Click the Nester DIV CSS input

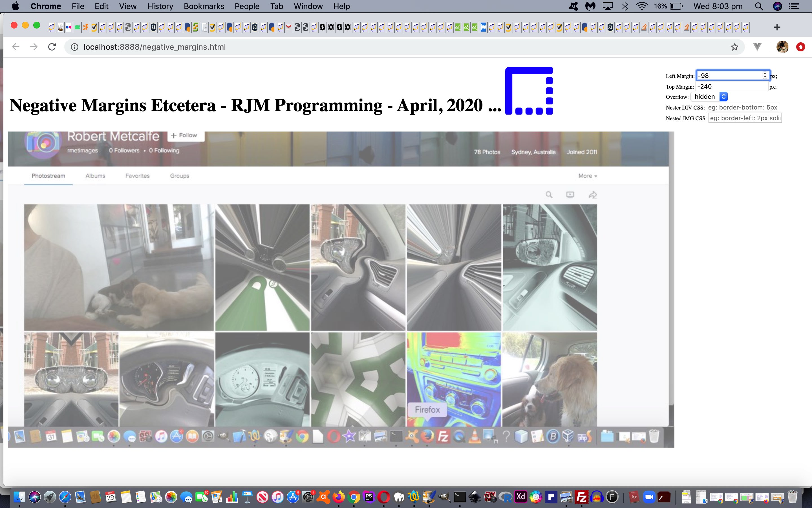[x=743, y=107]
